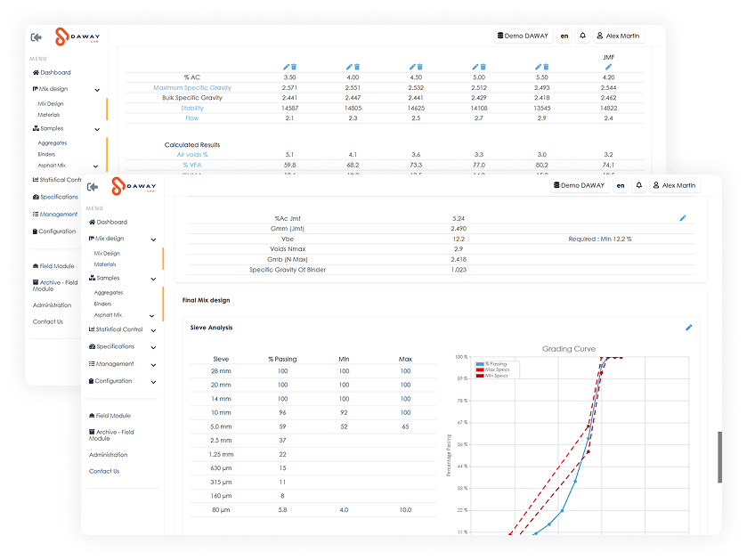Edit the %Ac Jmf values with the pencil icon
Screen dimensions: 747x560
click(683, 218)
